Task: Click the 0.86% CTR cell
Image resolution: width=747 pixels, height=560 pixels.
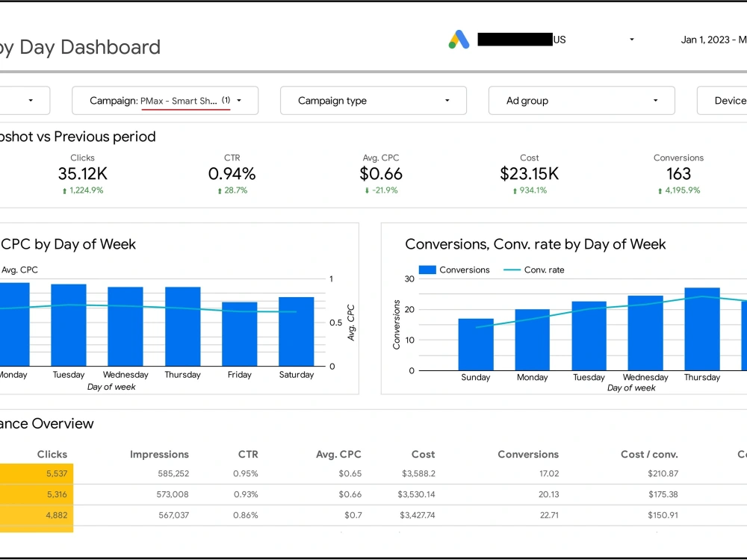Action: 246,515
